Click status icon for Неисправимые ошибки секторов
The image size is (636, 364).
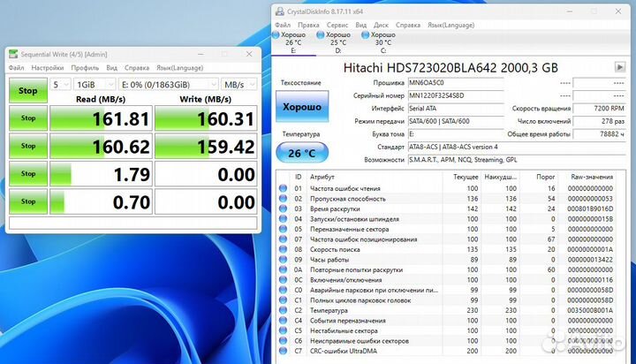[284, 340]
